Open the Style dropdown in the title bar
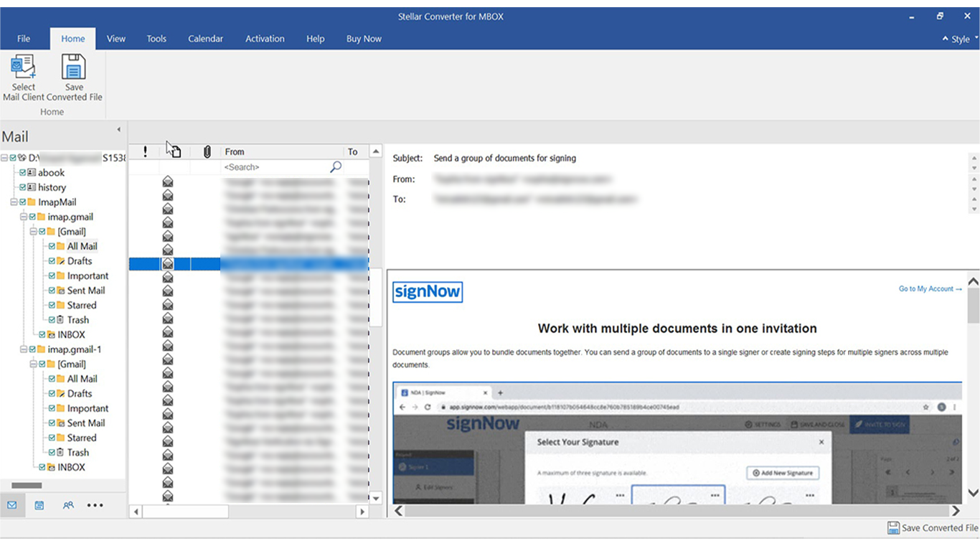The width and height of the screenshot is (980, 551). [x=960, y=39]
